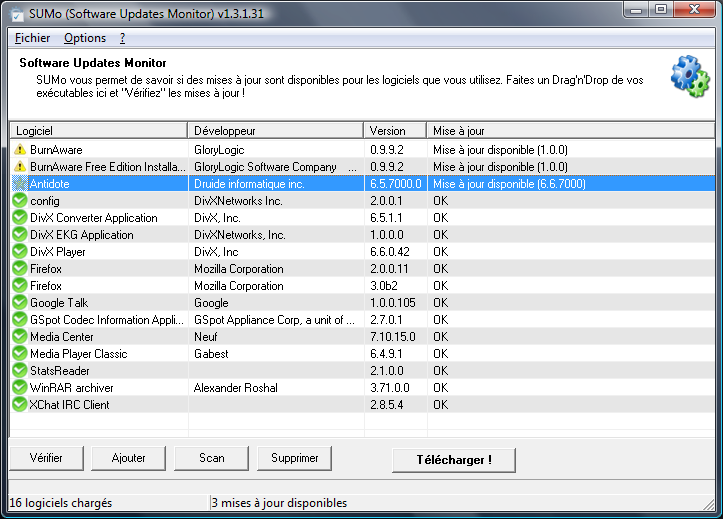The height and width of the screenshot is (519, 723).
Task: Click the version cell 2.8.5.4
Action: (386, 405)
